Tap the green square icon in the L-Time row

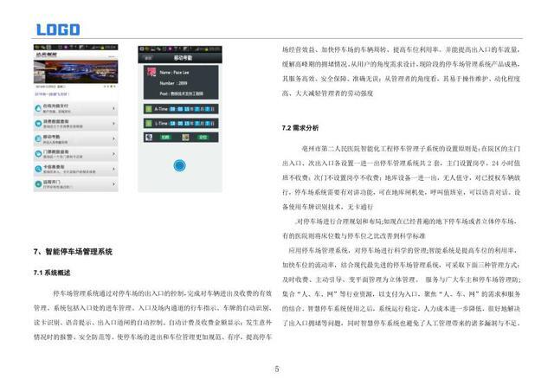click(149, 123)
